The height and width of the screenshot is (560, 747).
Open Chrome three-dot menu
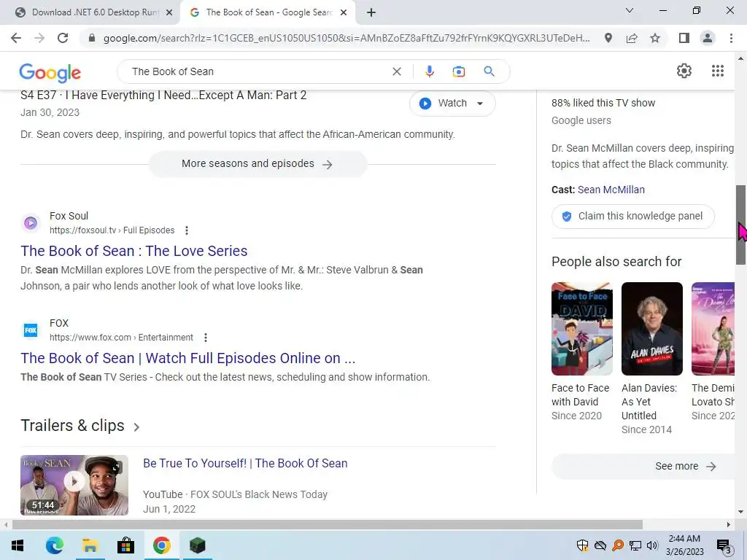click(x=731, y=38)
